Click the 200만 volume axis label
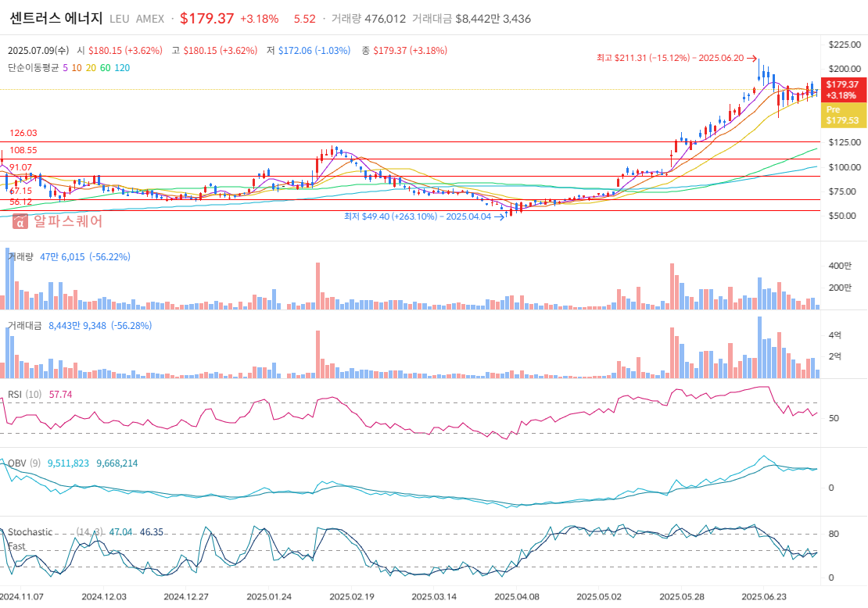The height and width of the screenshot is (608, 868). pos(840,288)
